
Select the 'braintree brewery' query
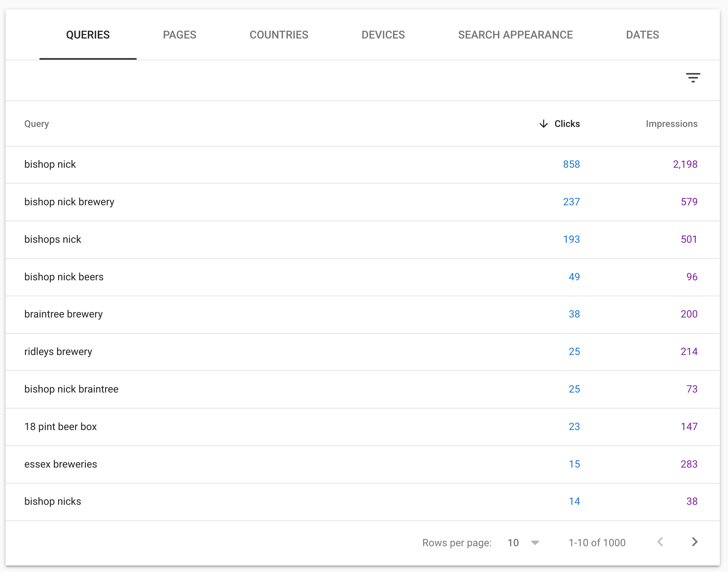(x=63, y=314)
